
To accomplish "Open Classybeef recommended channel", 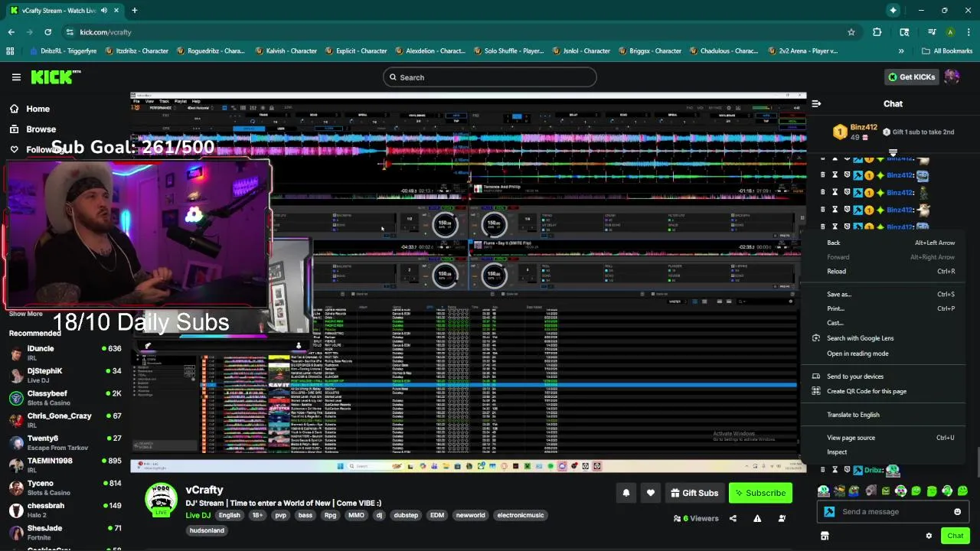I will (x=65, y=398).
